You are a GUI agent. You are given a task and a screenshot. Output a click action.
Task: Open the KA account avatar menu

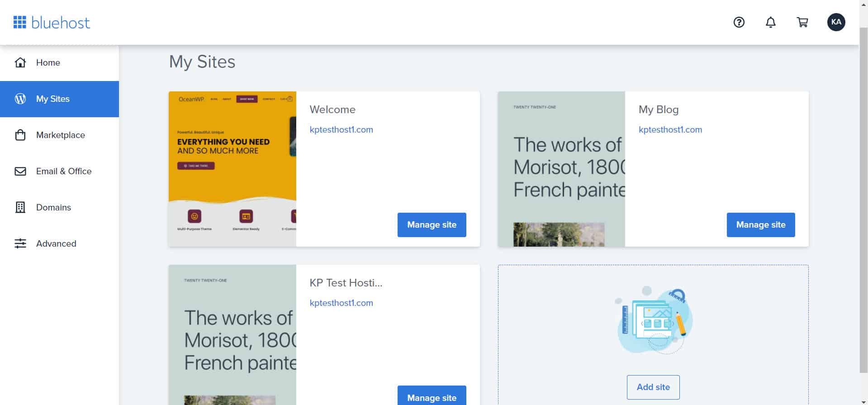[x=836, y=22]
